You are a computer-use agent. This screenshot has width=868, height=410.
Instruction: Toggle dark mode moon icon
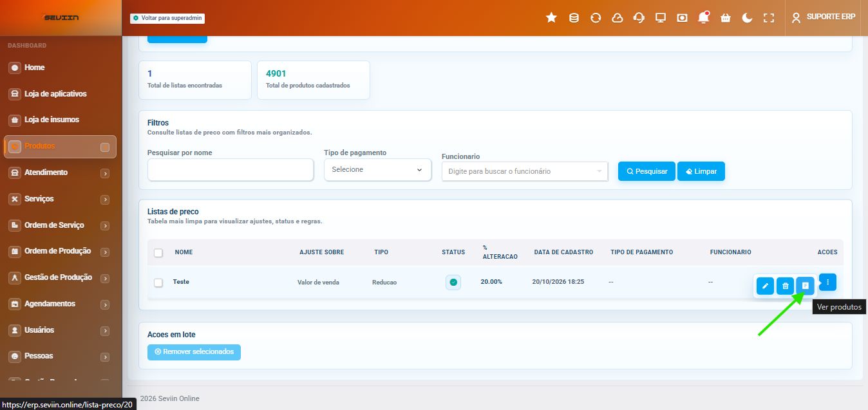pyautogui.click(x=747, y=18)
